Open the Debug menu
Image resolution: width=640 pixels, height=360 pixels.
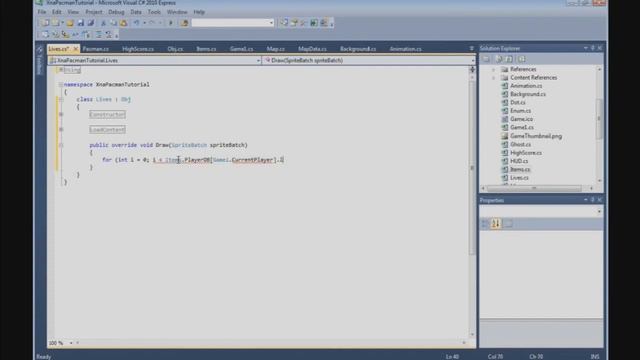(x=116, y=12)
